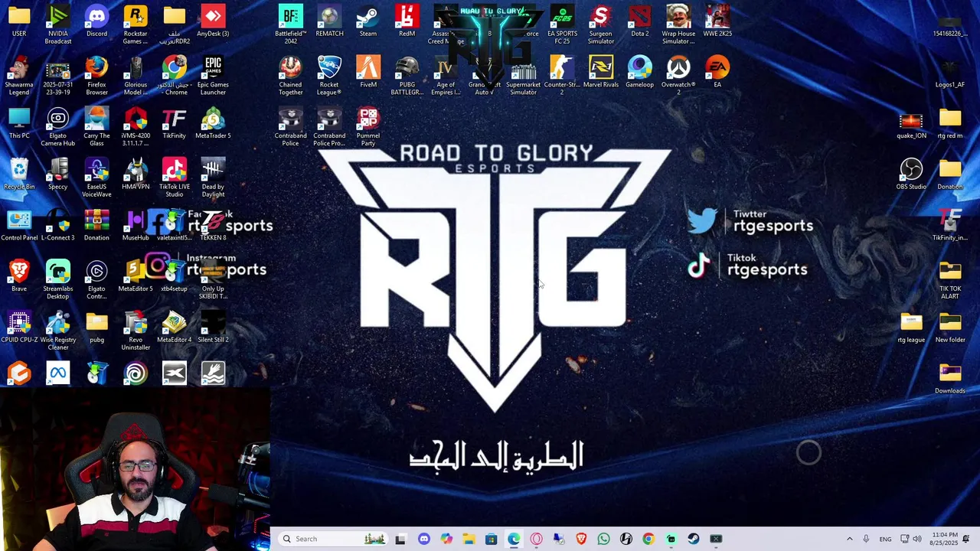
Task: Open the Streamlabs Desktop shortcut
Action: tap(58, 279)
